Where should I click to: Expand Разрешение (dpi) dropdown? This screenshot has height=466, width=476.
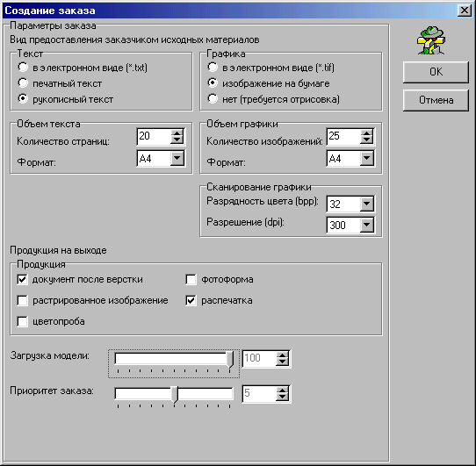pyautogui.click(x=366, y=225)
